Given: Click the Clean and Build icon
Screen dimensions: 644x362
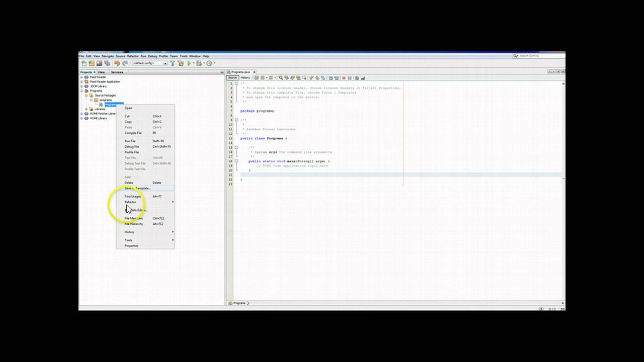Looking at the screenshot, I should (x=181, y=63).
